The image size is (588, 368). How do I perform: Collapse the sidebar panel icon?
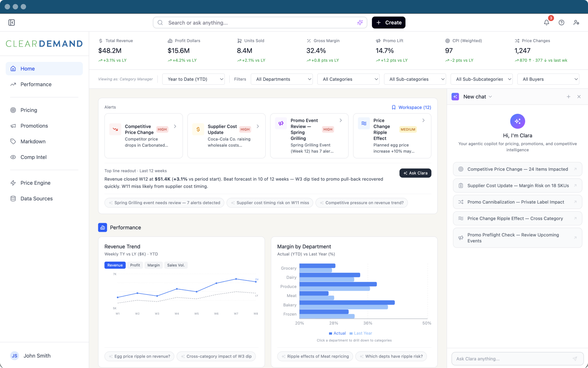coord(11,22)
